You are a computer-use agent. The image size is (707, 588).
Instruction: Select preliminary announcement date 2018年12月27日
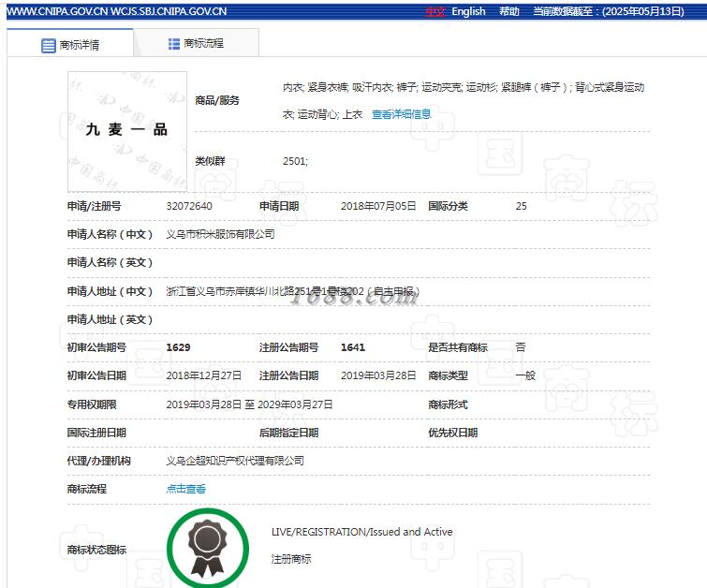204,375
